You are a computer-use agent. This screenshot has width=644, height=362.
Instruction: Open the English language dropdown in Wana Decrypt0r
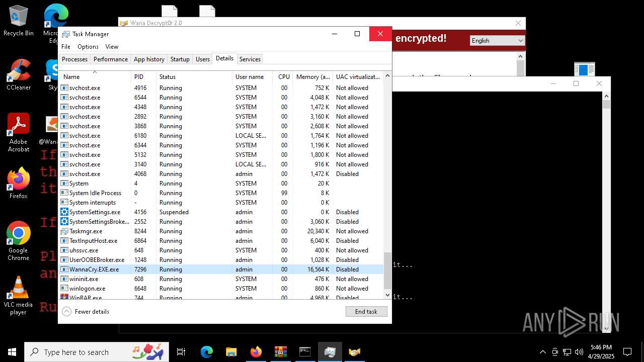497,41
